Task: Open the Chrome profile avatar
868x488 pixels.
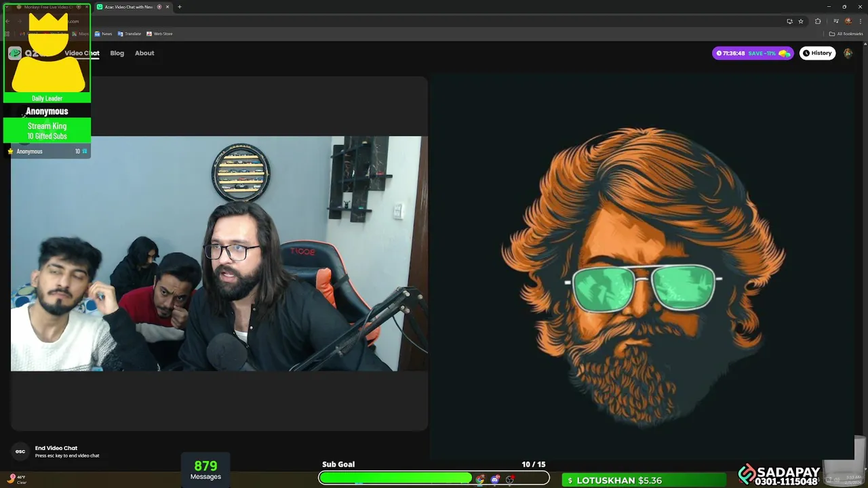Action: 848,21
